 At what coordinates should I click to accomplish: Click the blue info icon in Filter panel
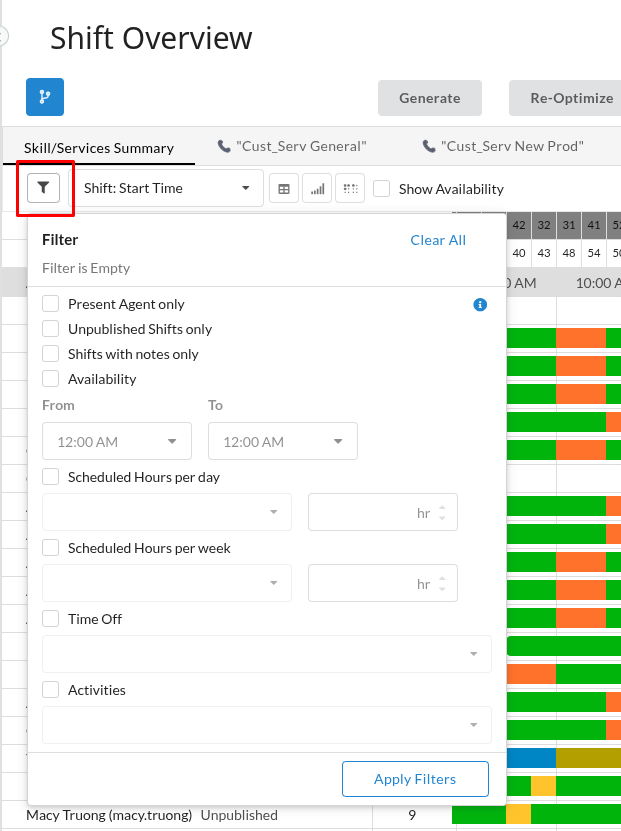480,304
